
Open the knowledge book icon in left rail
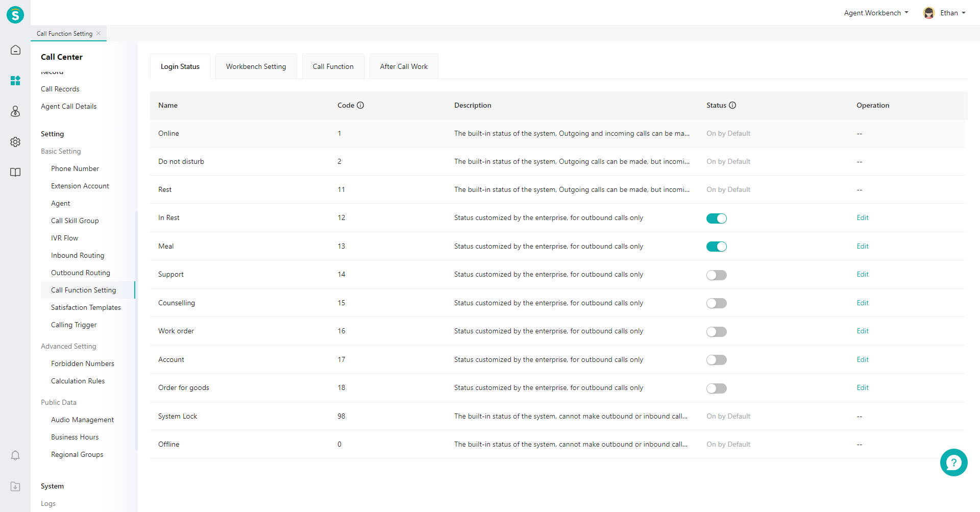[x=15, y=173]
